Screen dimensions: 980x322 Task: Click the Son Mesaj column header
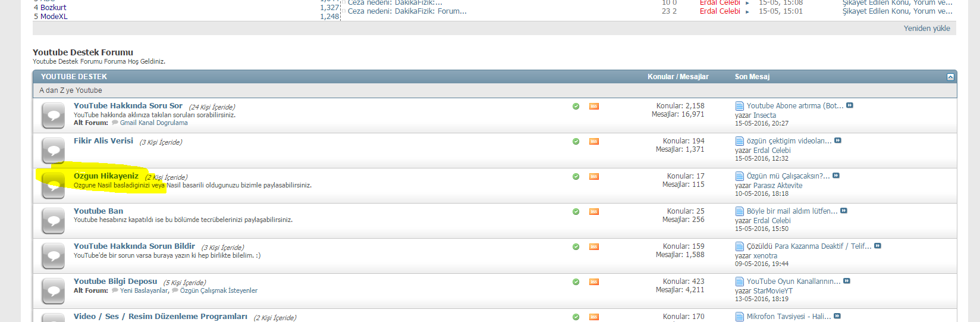click(x=752, y=77)
